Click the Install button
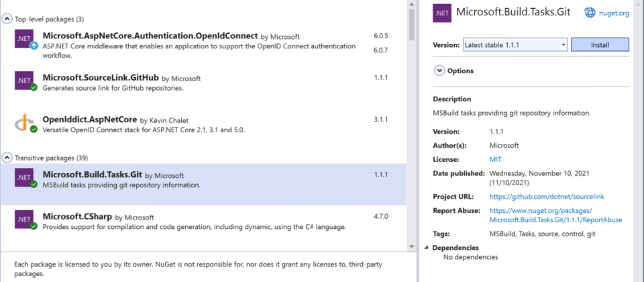This screenshot has width=644, height=282. tap(600, 45)
